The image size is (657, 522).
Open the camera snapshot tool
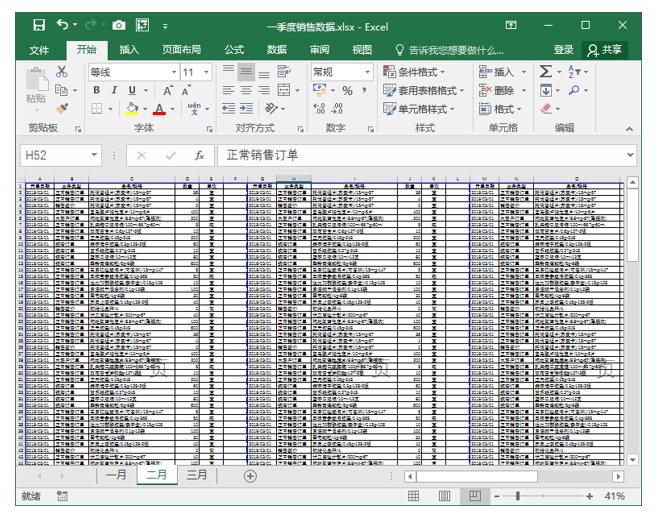(119, 26)
